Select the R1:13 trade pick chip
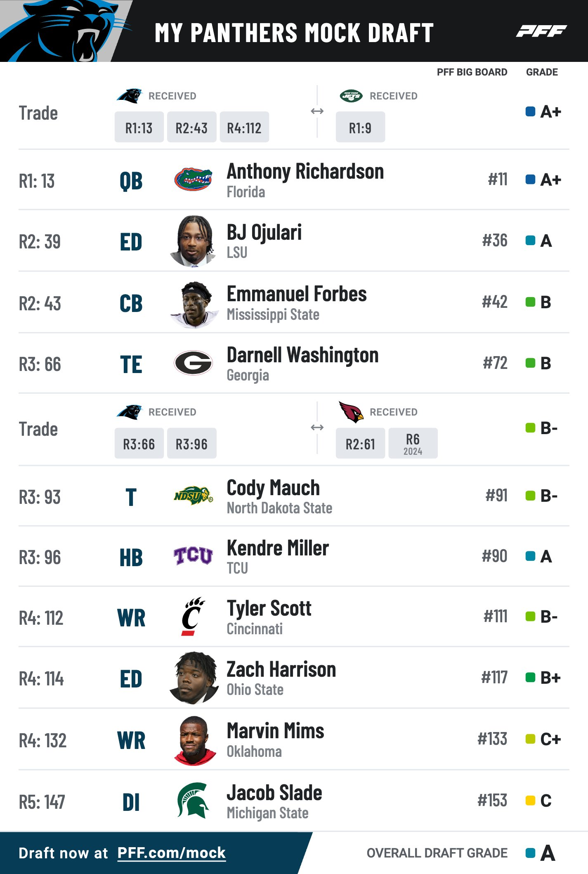This screenshot has width=588, height=874. point(139,127)
